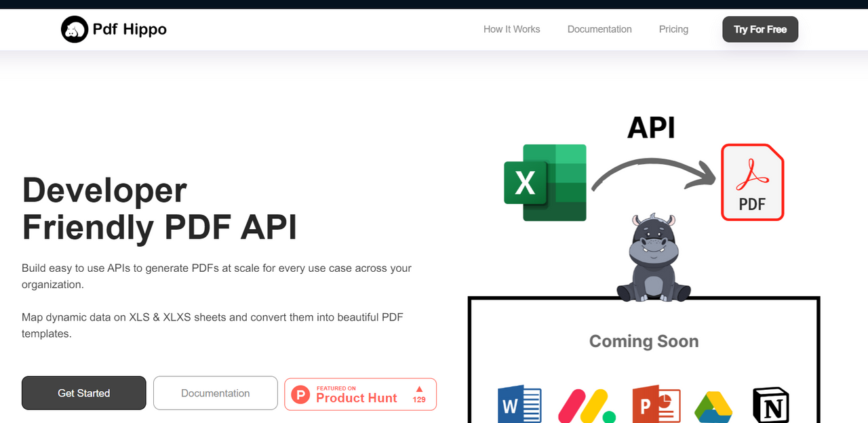Click the red PDF file icon

pyautogui.click(x=752, y=182)
